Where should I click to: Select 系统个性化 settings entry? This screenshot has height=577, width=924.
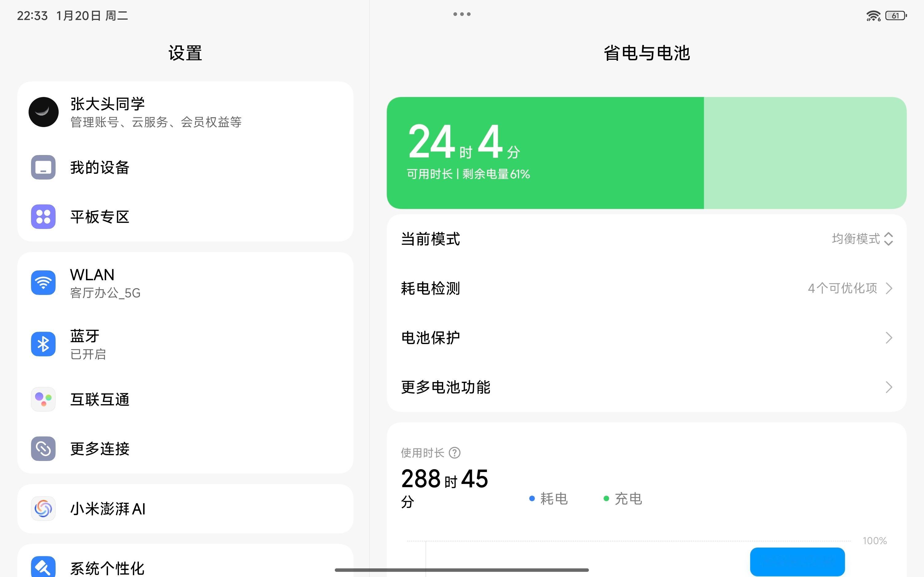[107, 567]
